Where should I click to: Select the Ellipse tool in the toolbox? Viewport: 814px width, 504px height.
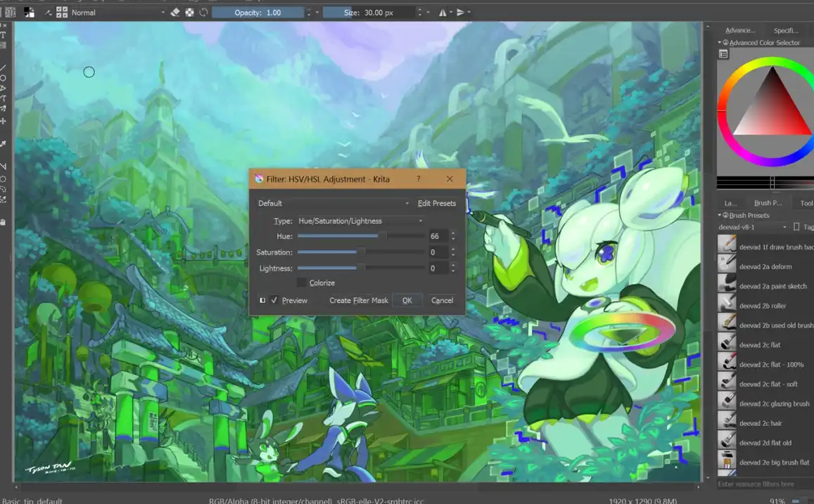3,78
